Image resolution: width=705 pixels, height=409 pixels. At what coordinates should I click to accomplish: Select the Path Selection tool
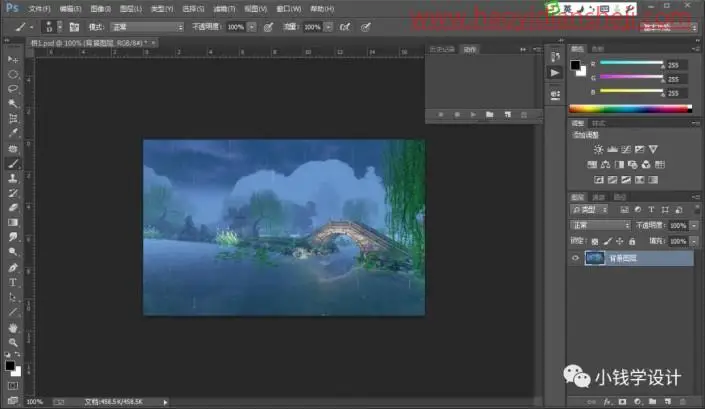tap(13, 298)
